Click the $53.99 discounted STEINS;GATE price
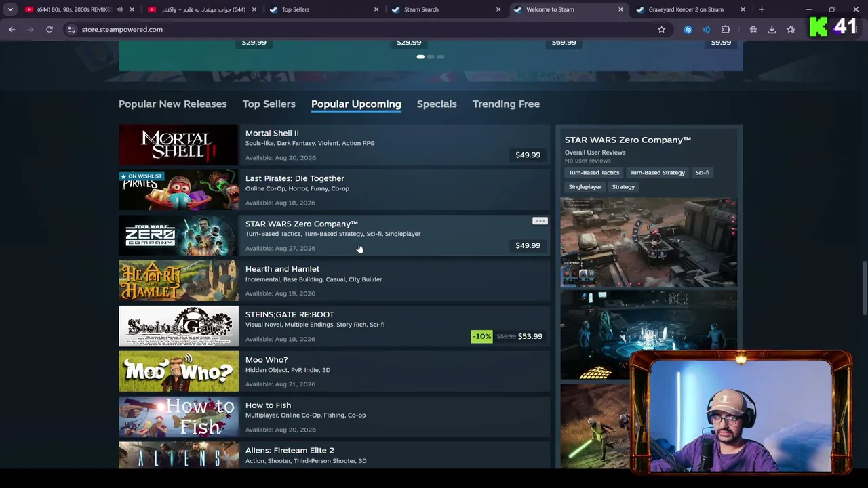 click(x=530, y=336)
